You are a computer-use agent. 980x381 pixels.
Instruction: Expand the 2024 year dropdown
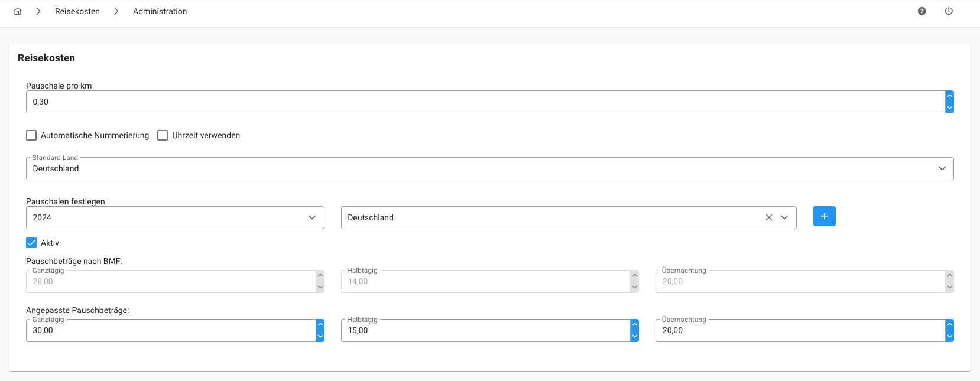(311, 217)
